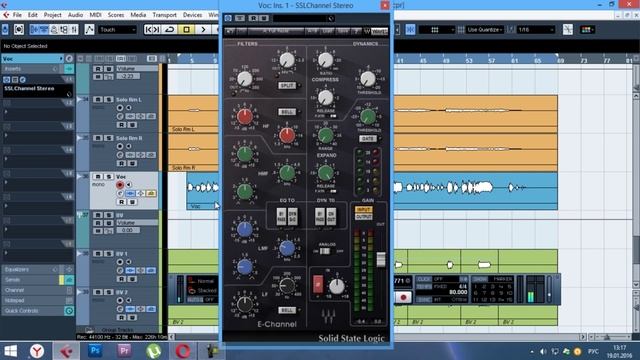Screen dimensions: 640x360
Task: Open the Windows Start button
Action: 10,351
